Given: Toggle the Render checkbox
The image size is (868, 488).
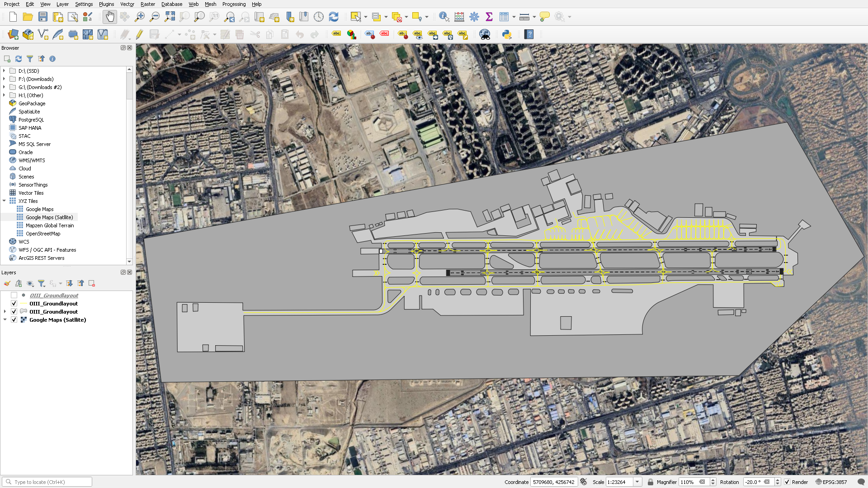Looking at the screenshot, I should pyautogui.click(x=787, y=482).
